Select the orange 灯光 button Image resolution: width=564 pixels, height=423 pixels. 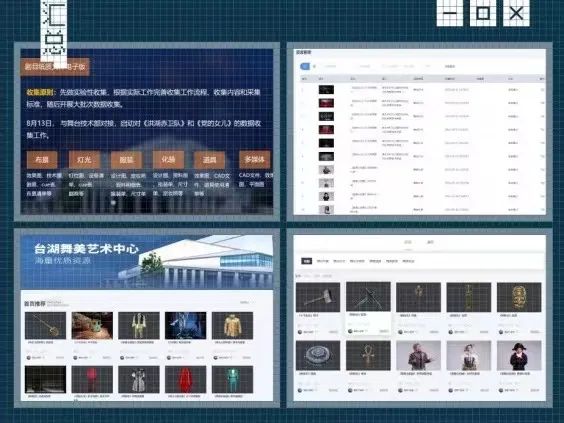coord(84,160)
